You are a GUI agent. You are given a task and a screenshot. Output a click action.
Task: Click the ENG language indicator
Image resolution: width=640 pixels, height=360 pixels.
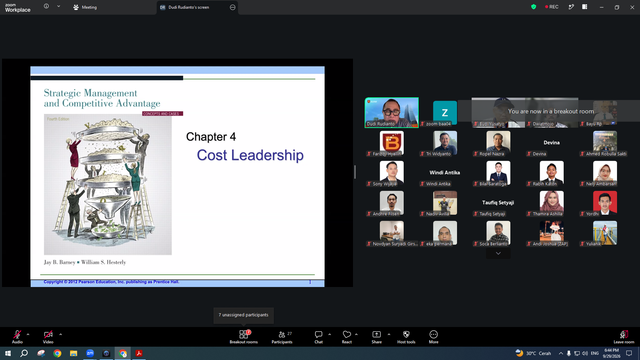pyautogui.click(x=595, y=353)
